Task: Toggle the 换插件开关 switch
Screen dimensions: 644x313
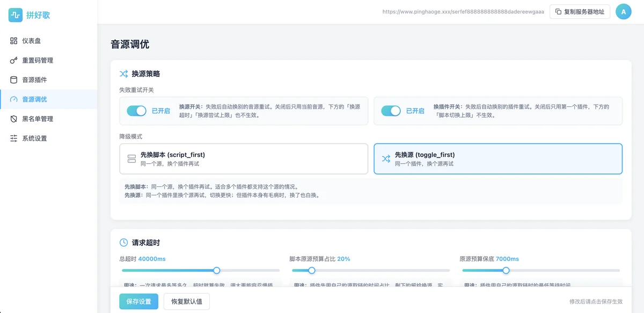Action: [391, 111]
